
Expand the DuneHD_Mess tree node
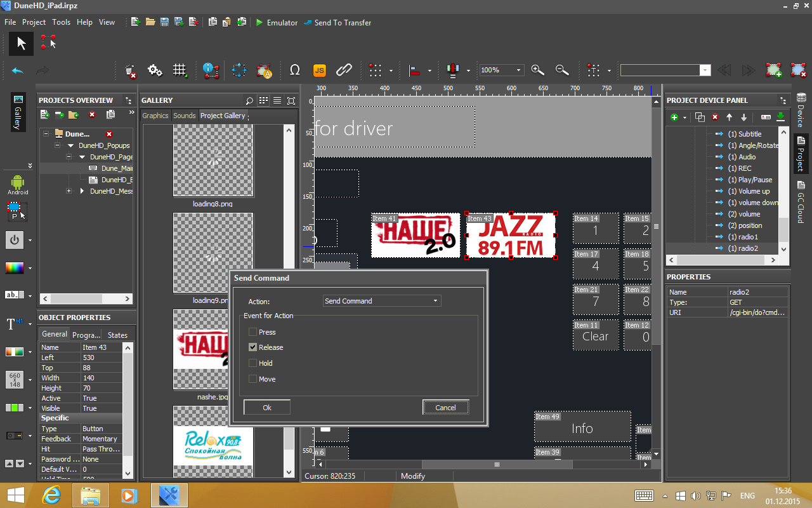tap(69, 191)
